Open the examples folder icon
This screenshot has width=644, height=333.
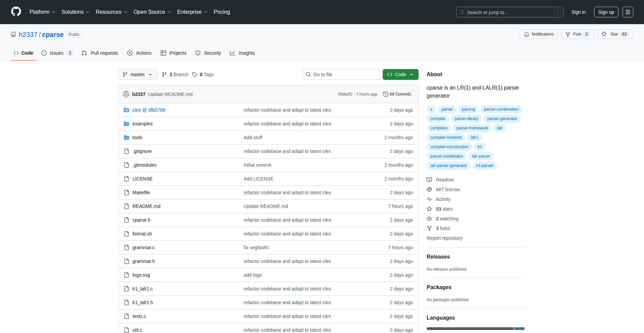[x=126, y=124]
